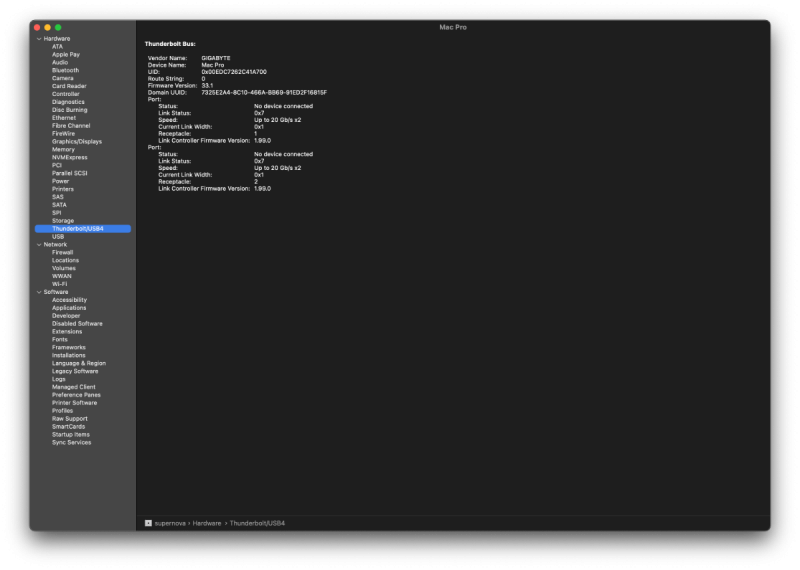The width and height of the screenshot is (800, 570).
Task: Select SPI in the sidebar
Action: (x=56, y=213)
